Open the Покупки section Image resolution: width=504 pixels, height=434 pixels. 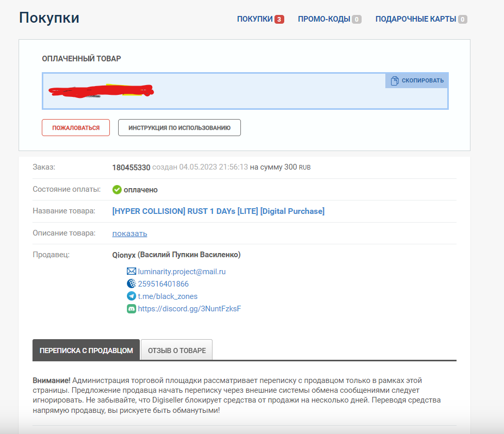[x=254, y=19]
